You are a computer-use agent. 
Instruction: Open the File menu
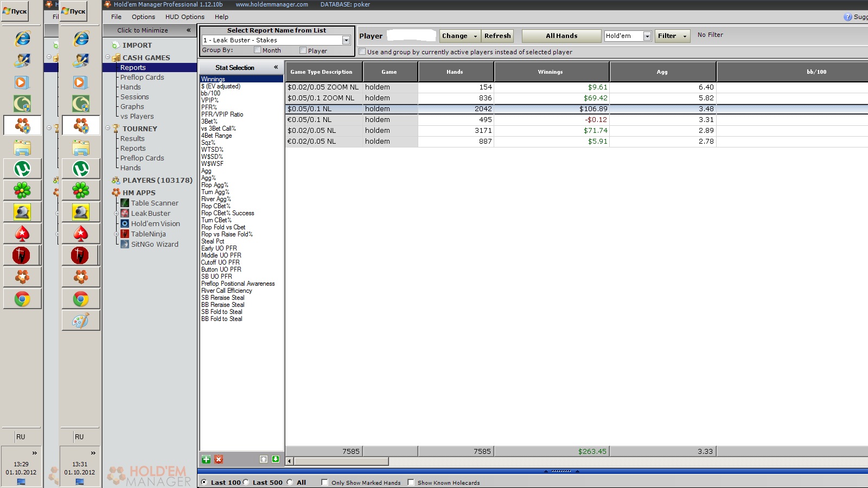[116, 17]
